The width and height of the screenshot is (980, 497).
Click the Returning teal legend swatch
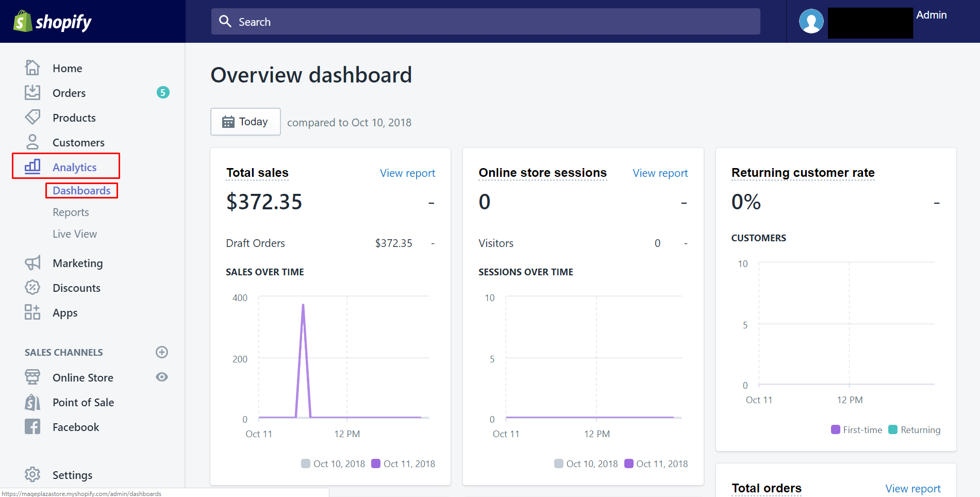pyautogui.click(x=893, y=430)
